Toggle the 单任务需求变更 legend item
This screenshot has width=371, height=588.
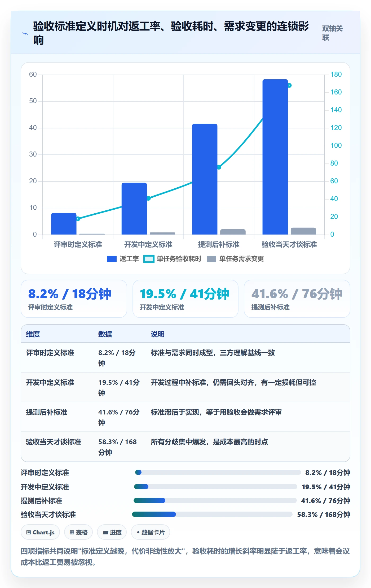click(x=235, y=259)
